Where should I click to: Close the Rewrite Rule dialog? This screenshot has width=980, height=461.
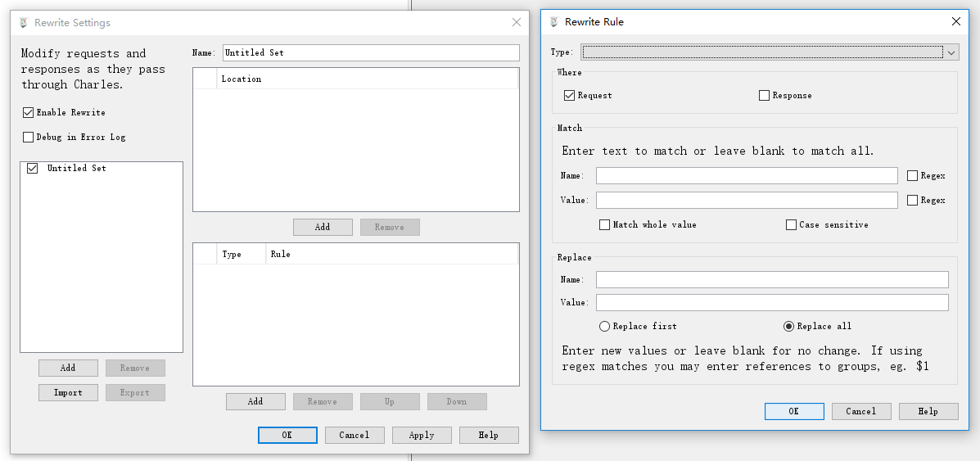[x=955, y=21]
